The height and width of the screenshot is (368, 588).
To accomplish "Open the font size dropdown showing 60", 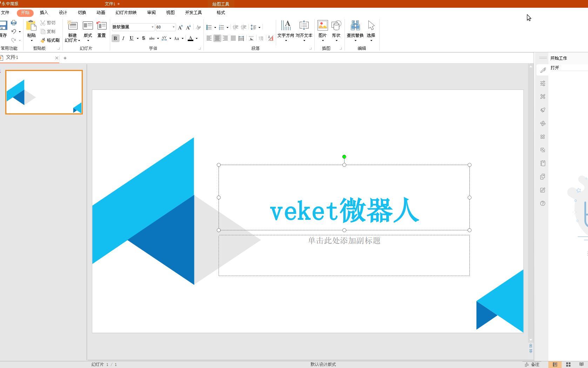I will pyautogui.click(x=174, y=27).
